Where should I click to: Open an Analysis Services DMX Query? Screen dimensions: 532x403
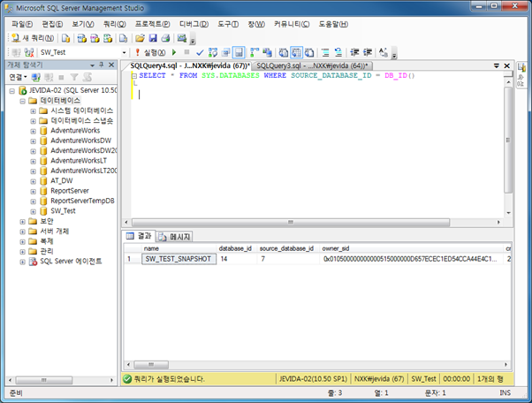click(95, 38)
